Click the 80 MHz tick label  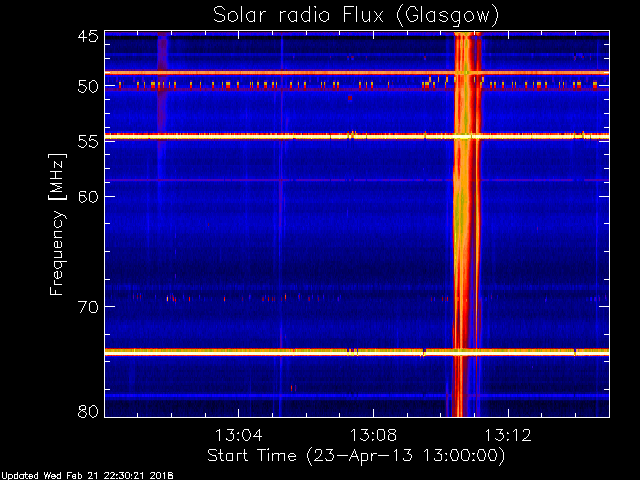(88, 411)
